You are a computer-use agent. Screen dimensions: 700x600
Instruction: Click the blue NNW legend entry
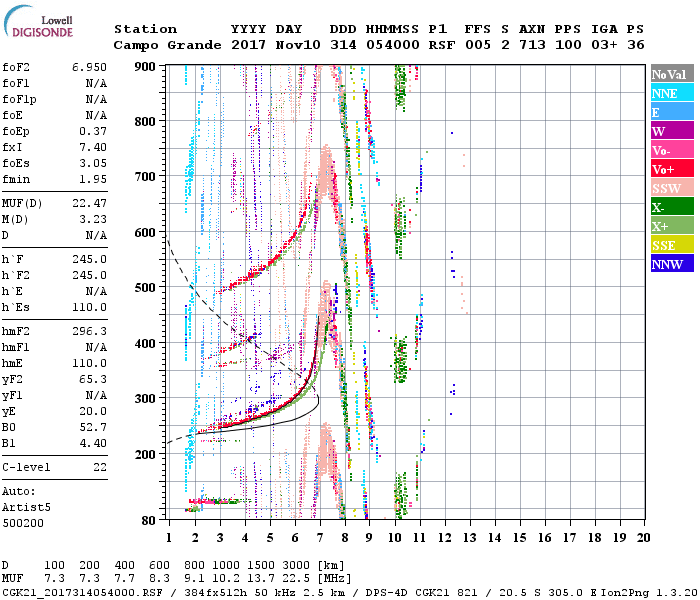tap(671, 264)
